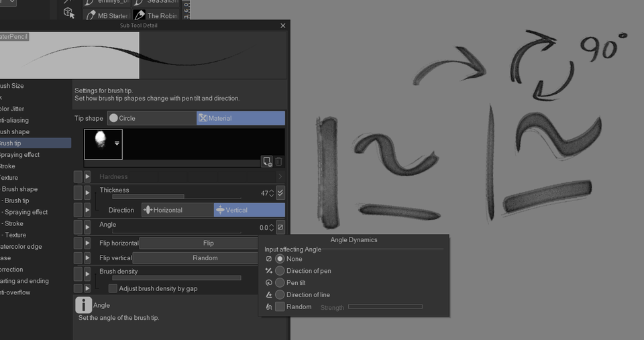The width and height of the screenshot is (644, 340).
Task: Select indented '- Brush tip' list entry
Action: point(36,201)
